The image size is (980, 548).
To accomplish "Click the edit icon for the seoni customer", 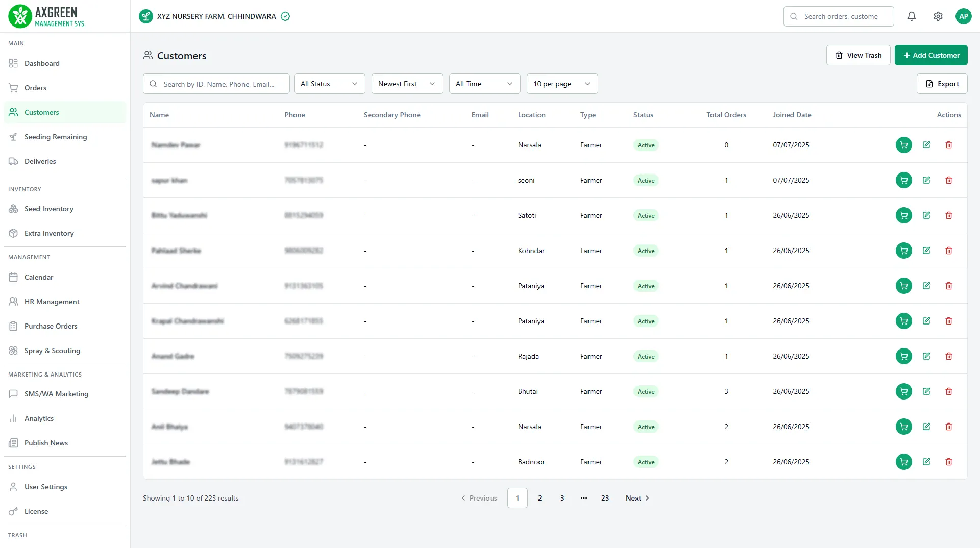I will click(926, 180).
